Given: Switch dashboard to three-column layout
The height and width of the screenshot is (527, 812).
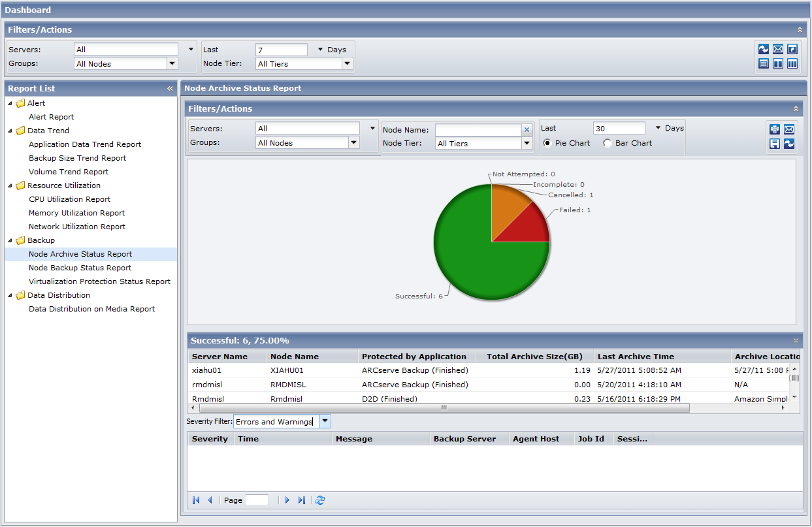Looking at the screenshot, I should pos(792,63).
